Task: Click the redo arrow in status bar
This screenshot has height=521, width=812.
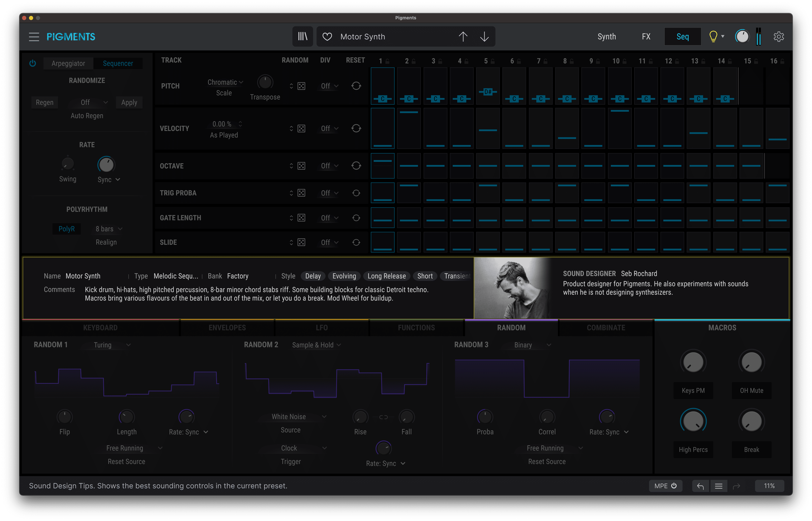Action: point(736,486)
